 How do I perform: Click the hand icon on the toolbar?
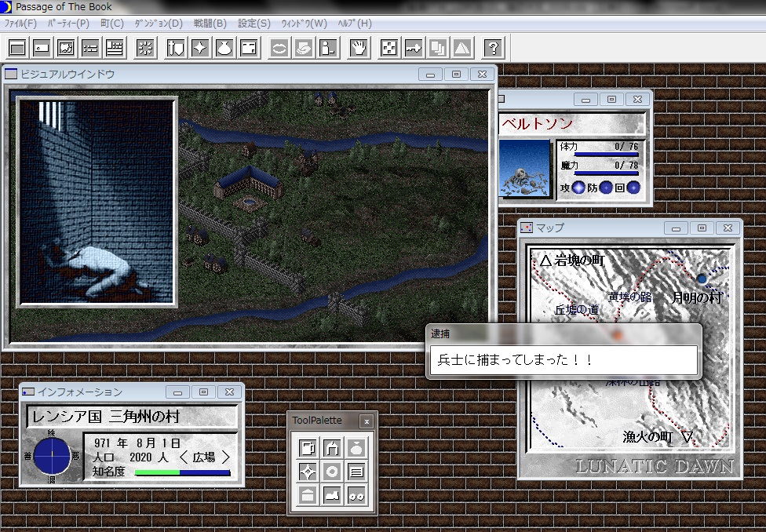pyautogui.click(x=359, y=47)
